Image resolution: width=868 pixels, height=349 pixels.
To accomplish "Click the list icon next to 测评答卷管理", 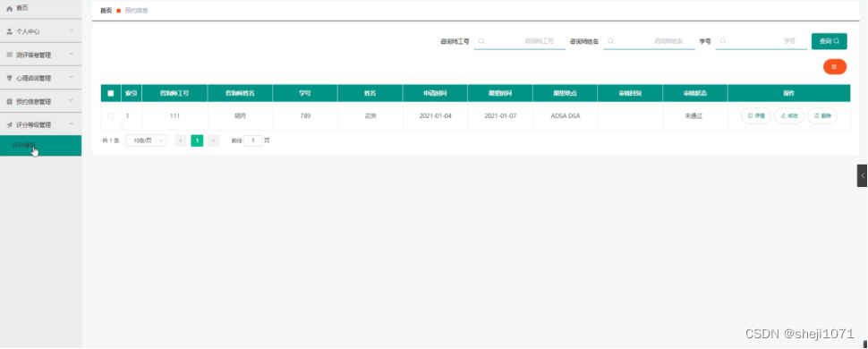I will click(10, 55).
